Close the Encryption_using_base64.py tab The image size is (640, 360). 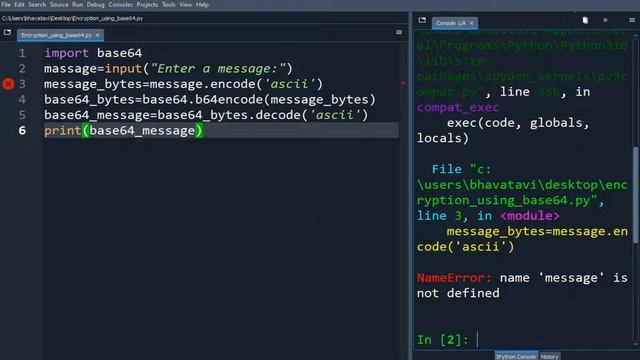click(98, 36)
